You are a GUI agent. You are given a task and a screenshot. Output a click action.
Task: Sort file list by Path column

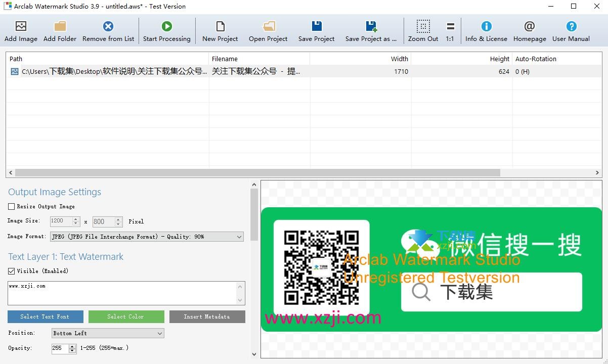[107, 59]
